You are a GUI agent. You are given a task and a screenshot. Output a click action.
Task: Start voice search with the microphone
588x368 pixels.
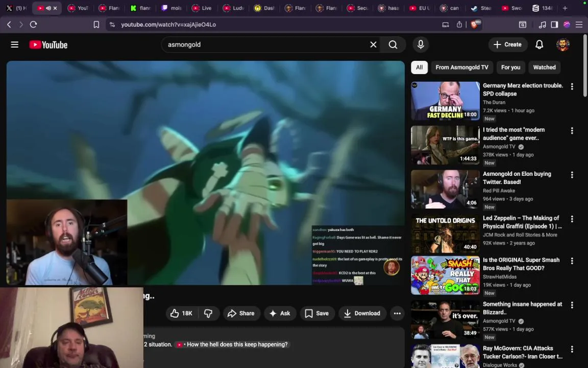click(x=421, y=44)
